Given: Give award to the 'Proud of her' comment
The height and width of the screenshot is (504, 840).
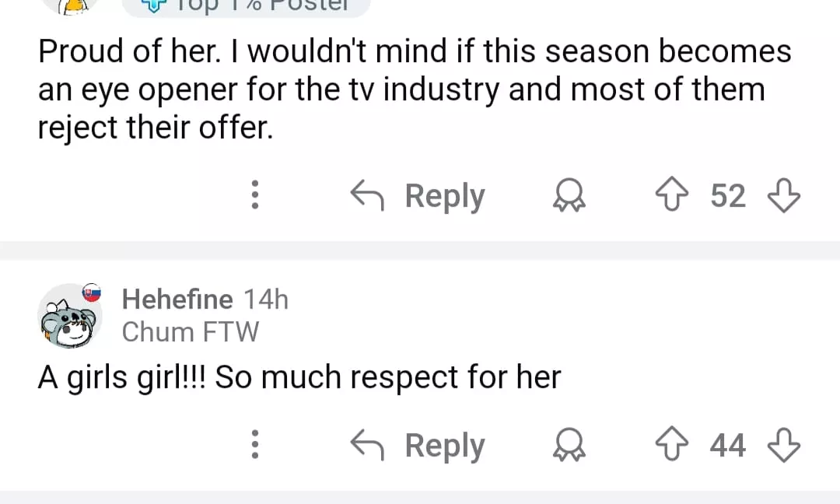Looking at the screenshot, I should point(569,197).
